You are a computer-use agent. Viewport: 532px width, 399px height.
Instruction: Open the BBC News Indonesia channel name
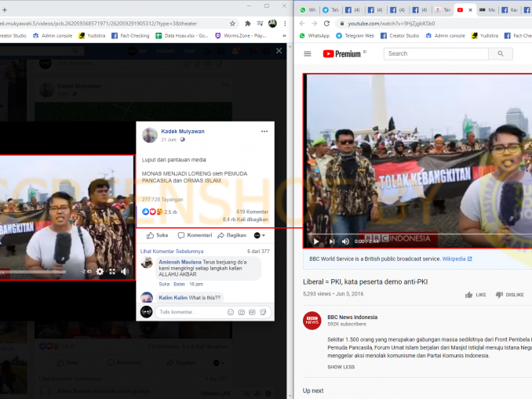click(352, 317)
